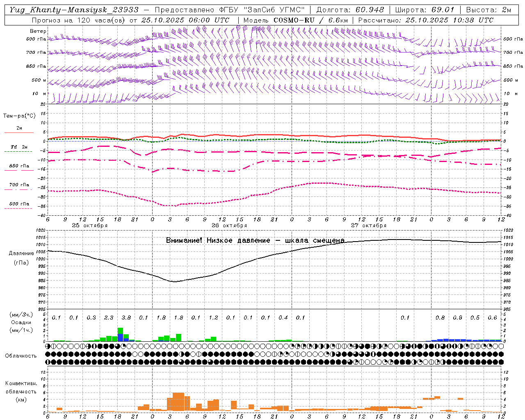This screenshot has width=525, height=420.
Task: Click the 3.8 precipitation value
Action: click(x=126, y=318)
